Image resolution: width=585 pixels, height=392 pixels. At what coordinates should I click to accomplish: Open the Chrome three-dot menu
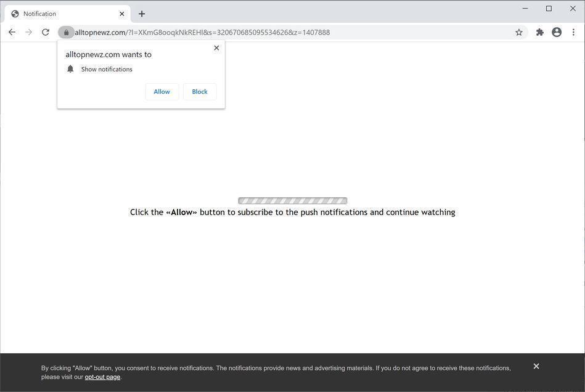tap(573, 33)
